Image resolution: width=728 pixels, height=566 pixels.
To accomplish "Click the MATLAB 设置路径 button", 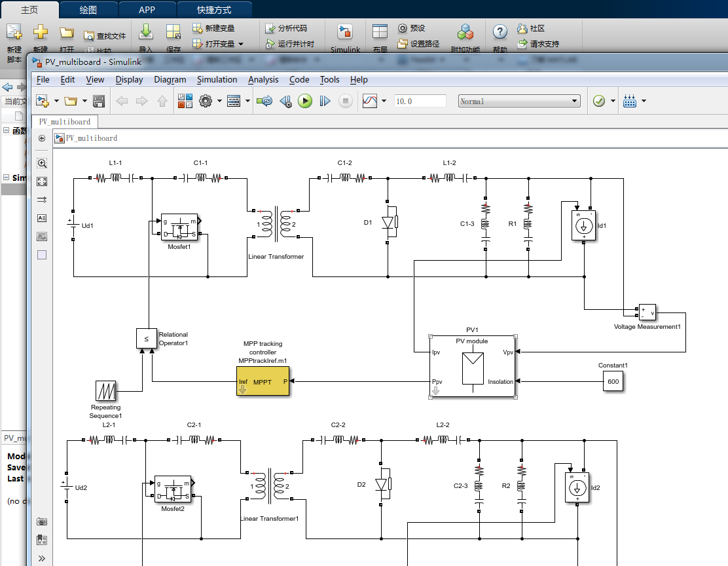I will pyautogui.click(x=418, y=44).
